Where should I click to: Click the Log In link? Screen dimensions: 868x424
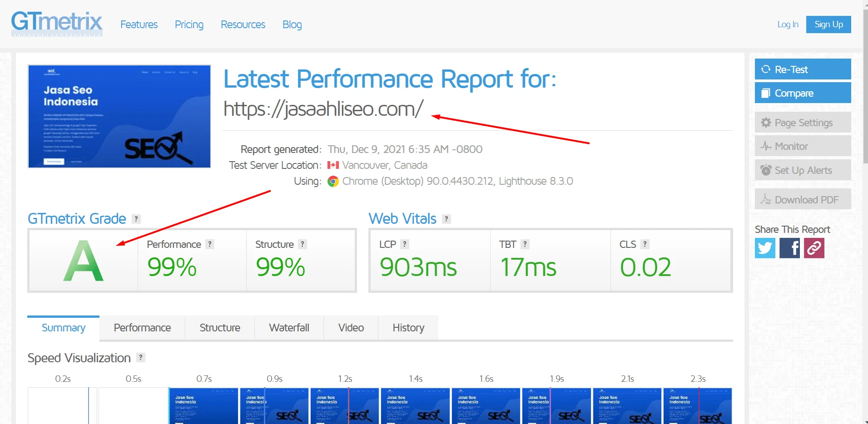(x=788, y=25)
